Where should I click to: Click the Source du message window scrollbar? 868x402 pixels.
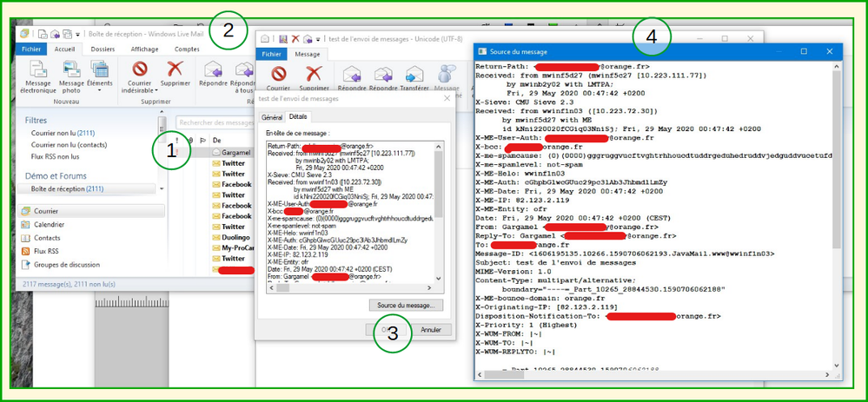click(836, 217)
